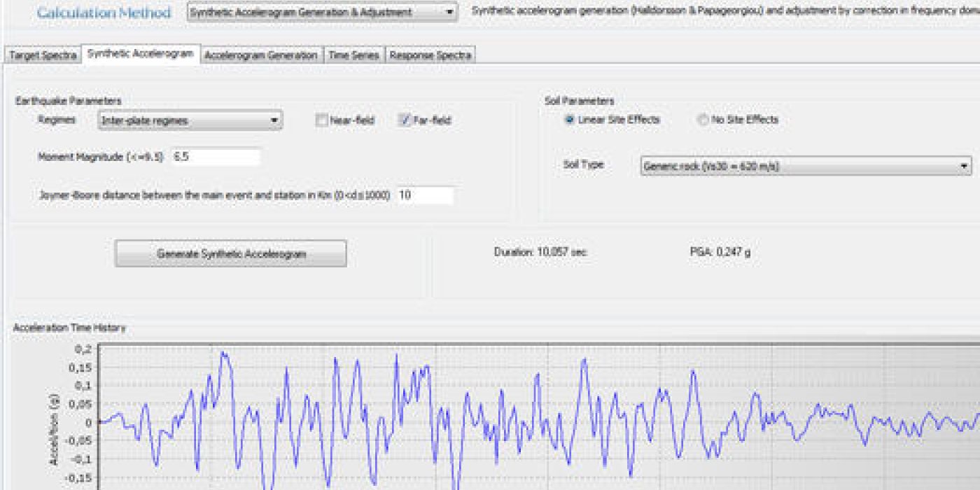Click the Acceleration Time History label
This screenshot has height=490, width=980.
tap(70, 327)
